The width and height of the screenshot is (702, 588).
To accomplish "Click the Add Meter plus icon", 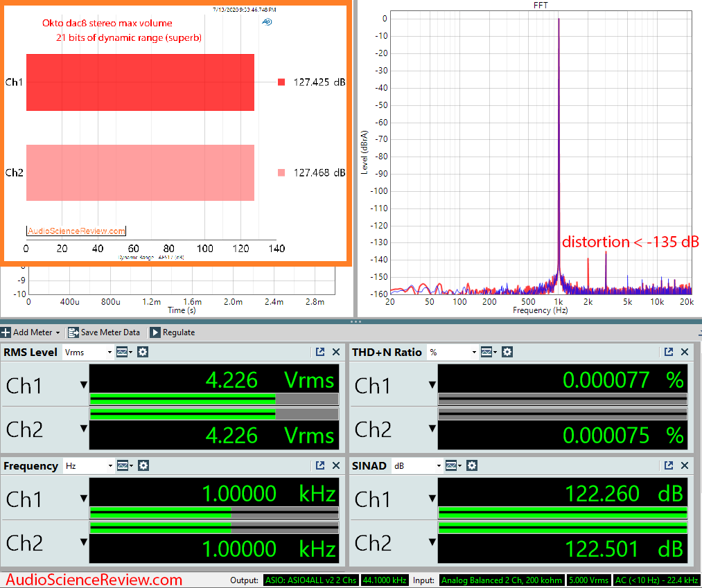I will tap(6, 332).
